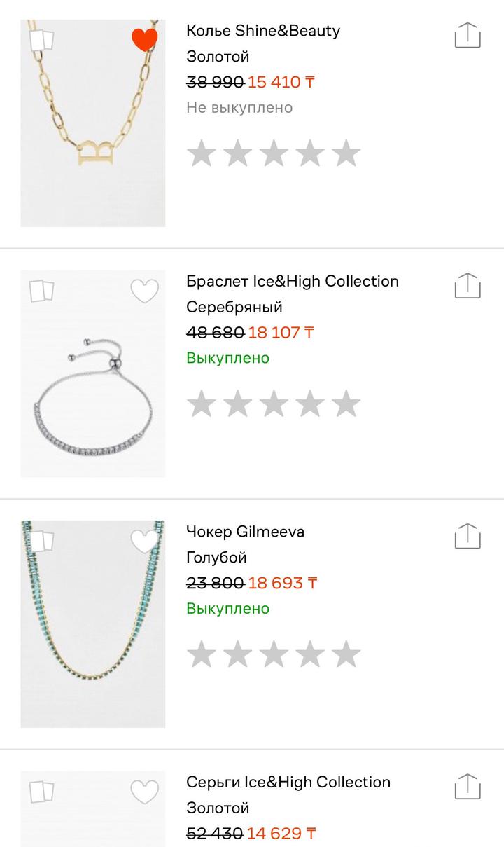The height and width of the screenshot is (847, 504).
Task: Add Серьги Ice&High Collection to favorites
Action: [x=145, y=792]
